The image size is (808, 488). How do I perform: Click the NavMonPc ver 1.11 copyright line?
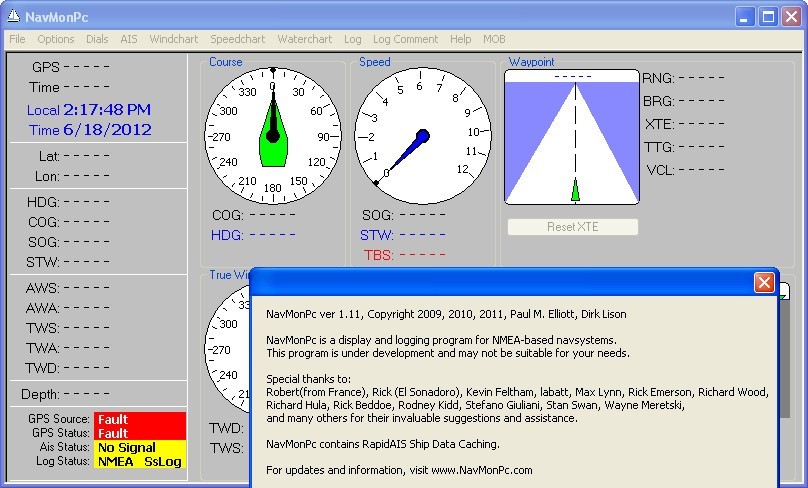coord(446,314)
